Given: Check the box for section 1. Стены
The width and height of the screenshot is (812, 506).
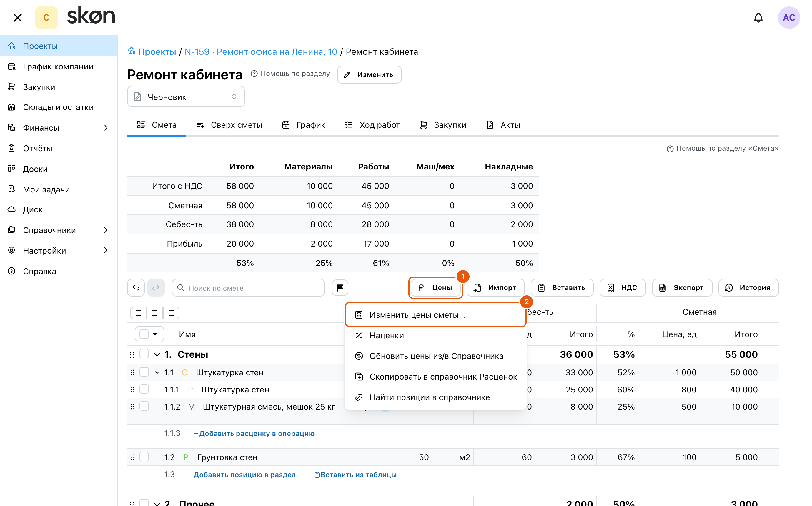Looking at the screenshot, I should click(144, 354).
